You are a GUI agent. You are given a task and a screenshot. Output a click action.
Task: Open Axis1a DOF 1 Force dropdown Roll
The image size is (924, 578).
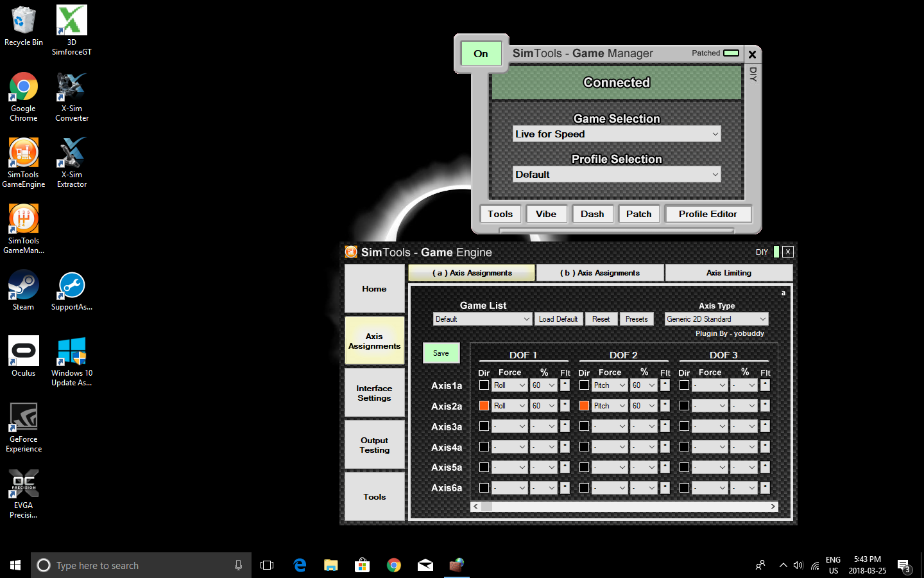[x=509, y=385]
